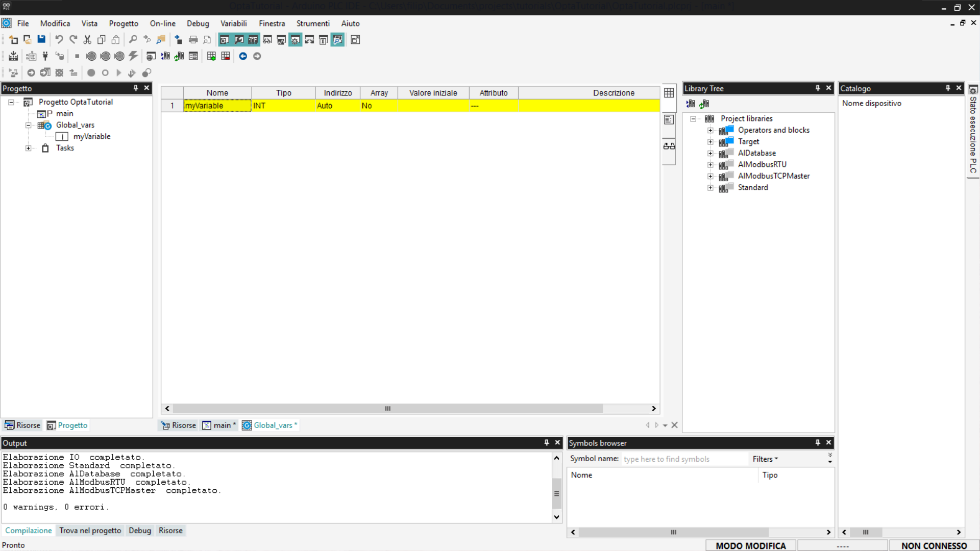The image size is (980, 551).
Task: Click the blue back arrow icon
Action: (x=243, y=56)
